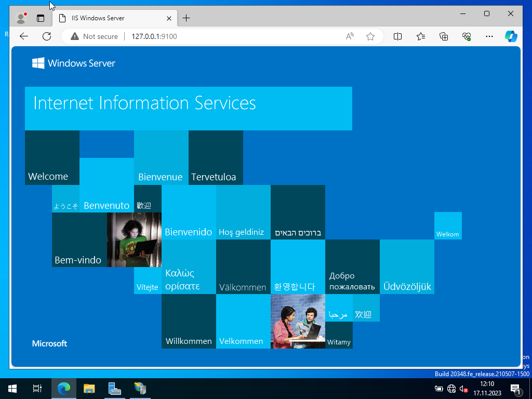532x399 pixels.
Task: Click the ようこそ tile
Action: click(x=65, y=199)
